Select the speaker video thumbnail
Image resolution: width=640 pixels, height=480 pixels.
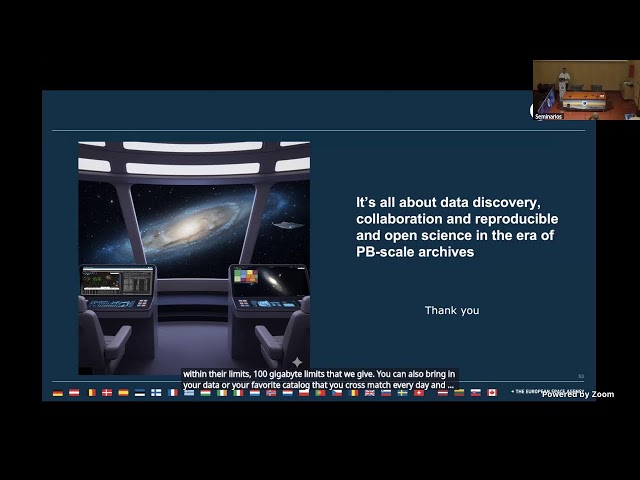586,90
